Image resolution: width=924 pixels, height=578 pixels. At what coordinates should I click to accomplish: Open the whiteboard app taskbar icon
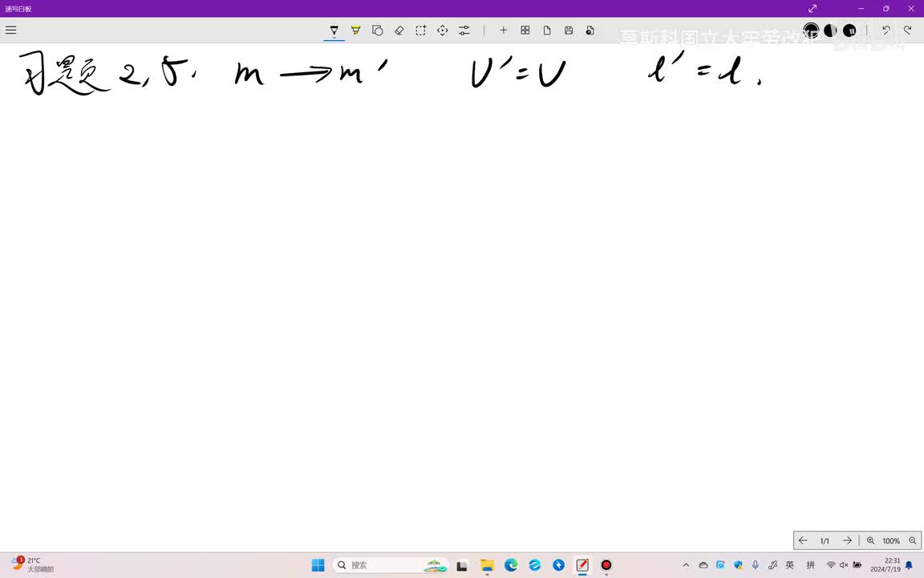tap(582, 565)
